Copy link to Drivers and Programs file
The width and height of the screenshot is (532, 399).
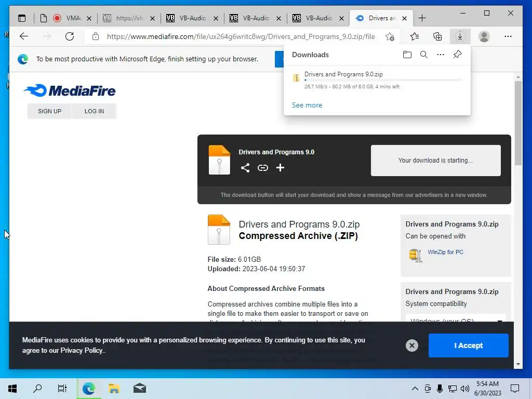(262, 168)
